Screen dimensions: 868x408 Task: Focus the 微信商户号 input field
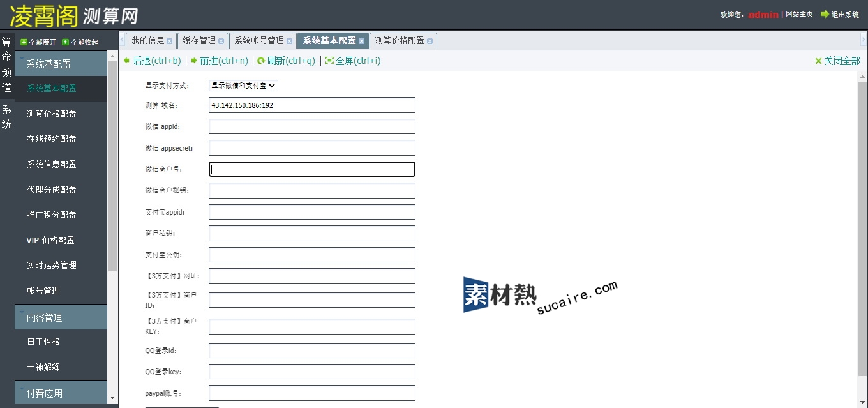click(x=312, y=169)
